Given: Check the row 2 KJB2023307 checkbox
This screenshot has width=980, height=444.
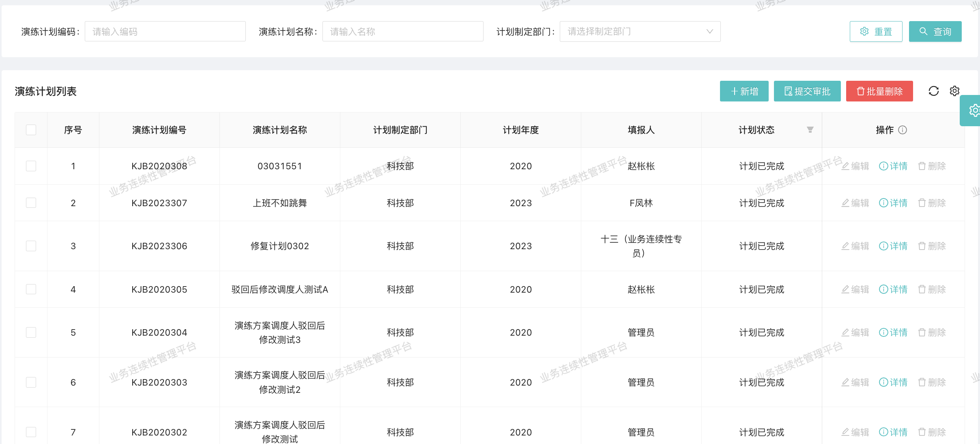Looking at the screenshot, I should [x=31, y=203].
